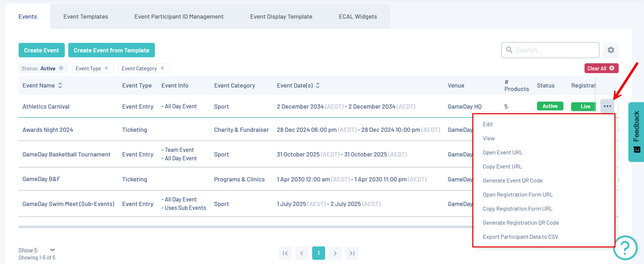Click the Athletics Carnival event name
This screenshot has width=644, height=264.
pos(46,107)
